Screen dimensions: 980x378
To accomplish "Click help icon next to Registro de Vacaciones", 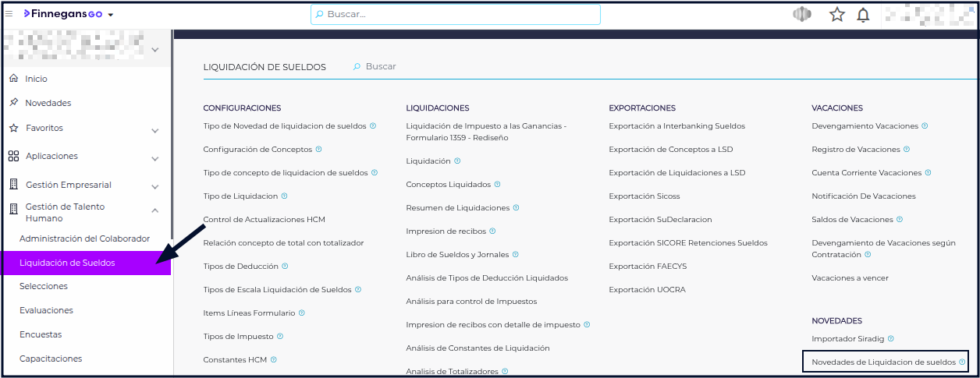I will click(906, 149).
